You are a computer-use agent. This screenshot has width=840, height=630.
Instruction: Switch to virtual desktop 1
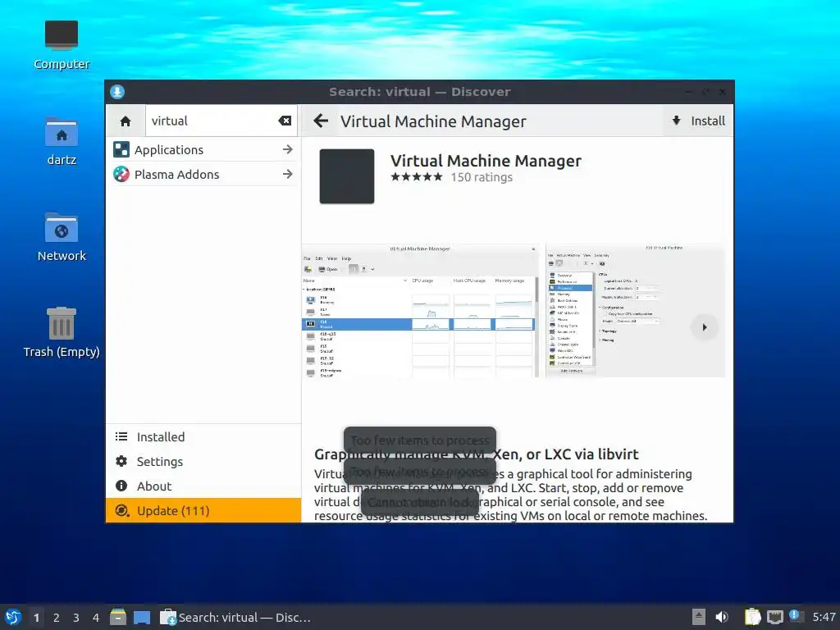(36, 618)
